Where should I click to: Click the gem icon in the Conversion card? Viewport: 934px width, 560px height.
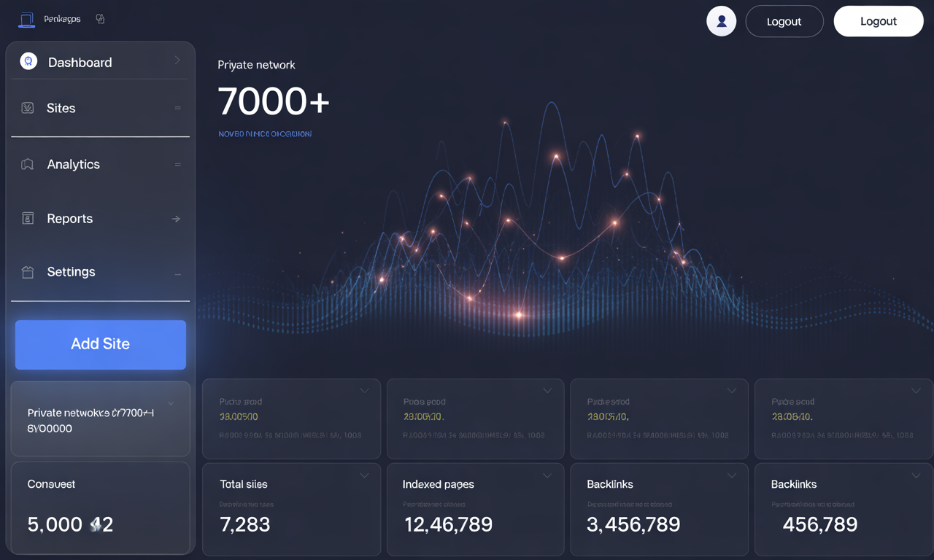[96, 524]
